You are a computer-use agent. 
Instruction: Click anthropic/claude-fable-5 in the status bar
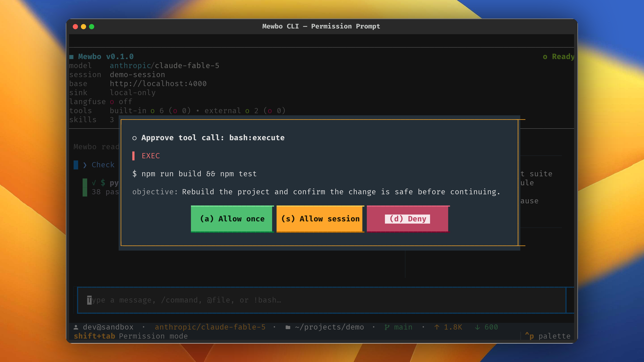click(x=210, y=327)
